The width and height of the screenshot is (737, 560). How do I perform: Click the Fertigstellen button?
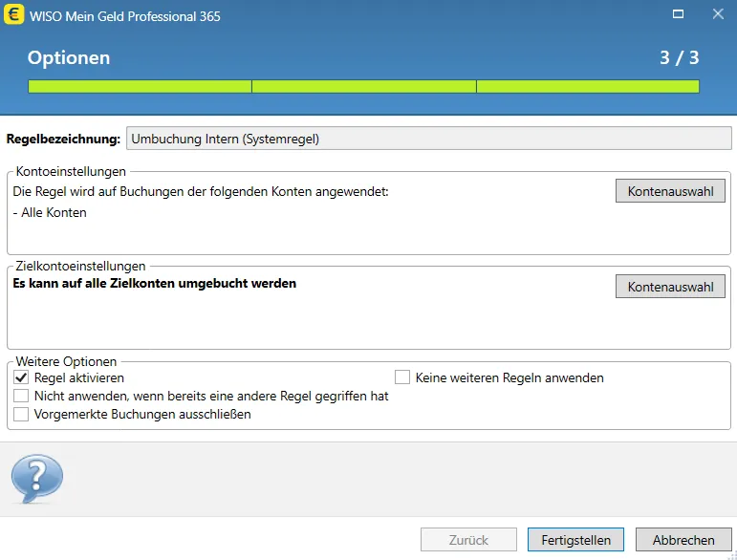coord(575,540)
